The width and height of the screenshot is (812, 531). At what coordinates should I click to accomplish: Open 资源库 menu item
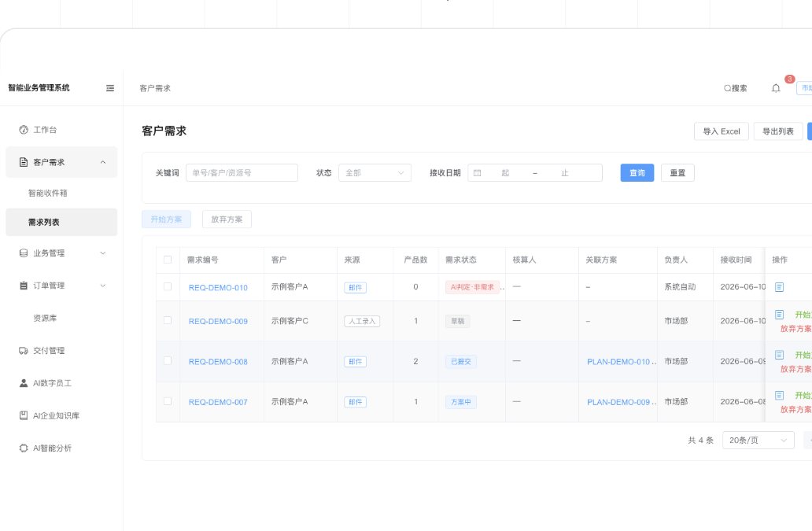click(61, 318)
